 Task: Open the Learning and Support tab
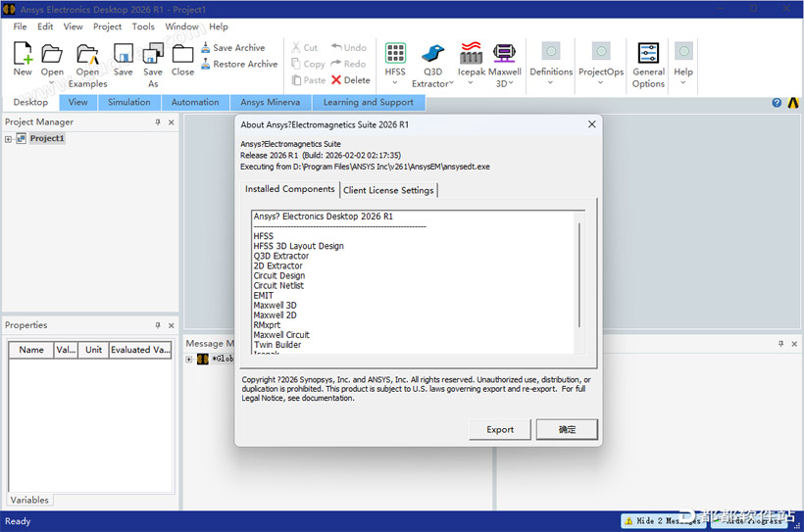coord(368,102)
